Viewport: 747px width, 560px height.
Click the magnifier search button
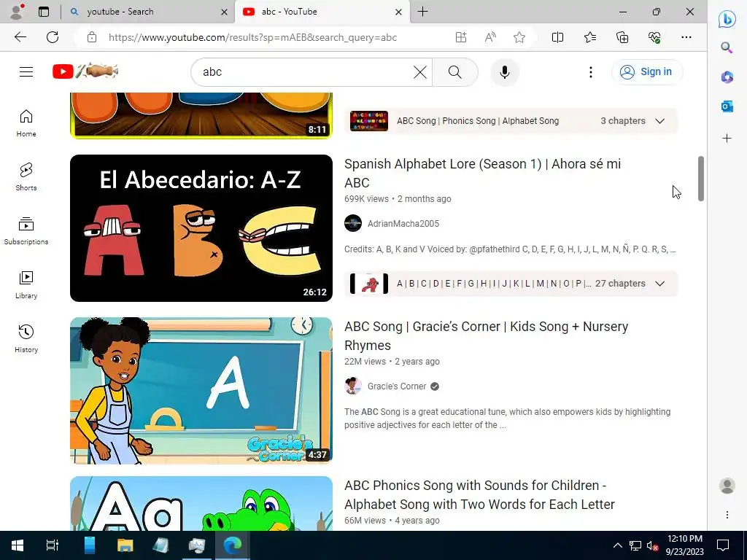[x=455, y=72]
